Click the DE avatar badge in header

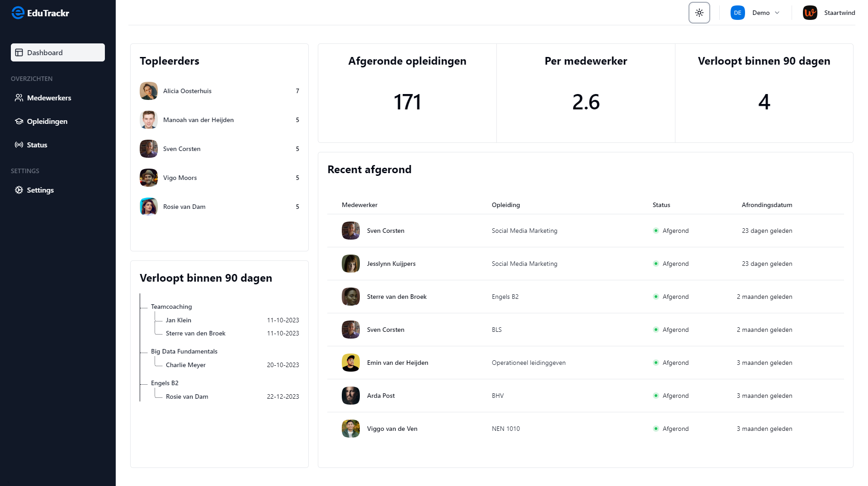738,13
